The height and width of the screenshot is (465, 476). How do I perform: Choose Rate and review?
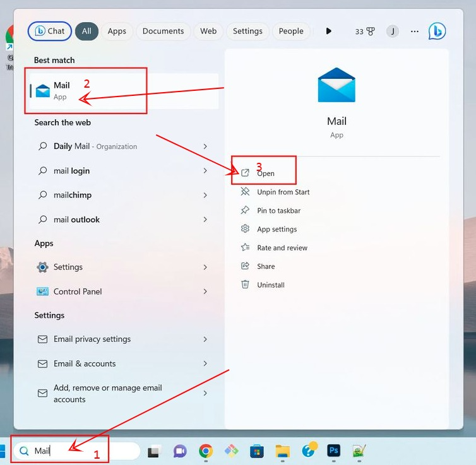click(274, 247)
